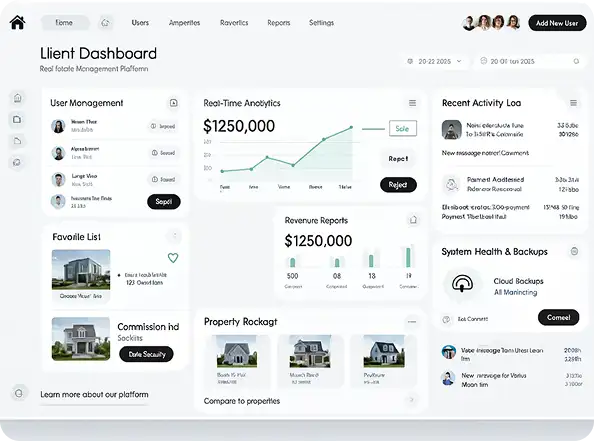
Task: Open the Users nav item
Action: 140,23
